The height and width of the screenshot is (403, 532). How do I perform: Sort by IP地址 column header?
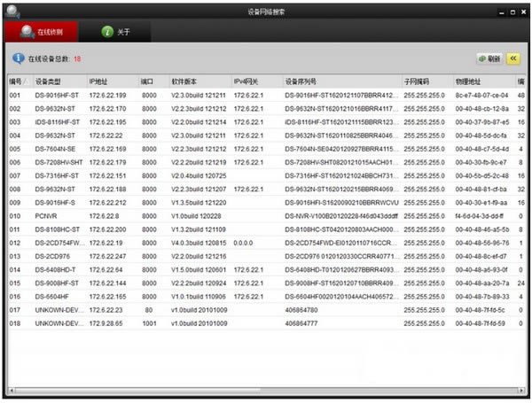point(113,81)
